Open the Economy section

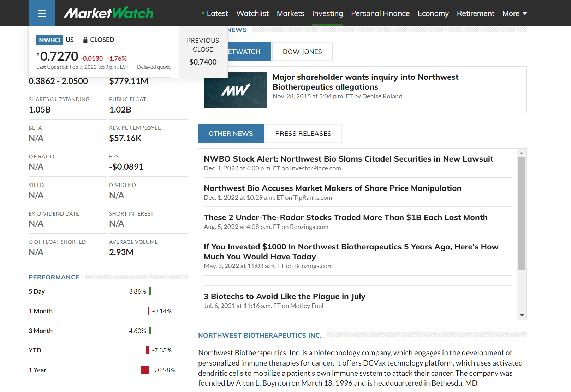coord(433,13)
